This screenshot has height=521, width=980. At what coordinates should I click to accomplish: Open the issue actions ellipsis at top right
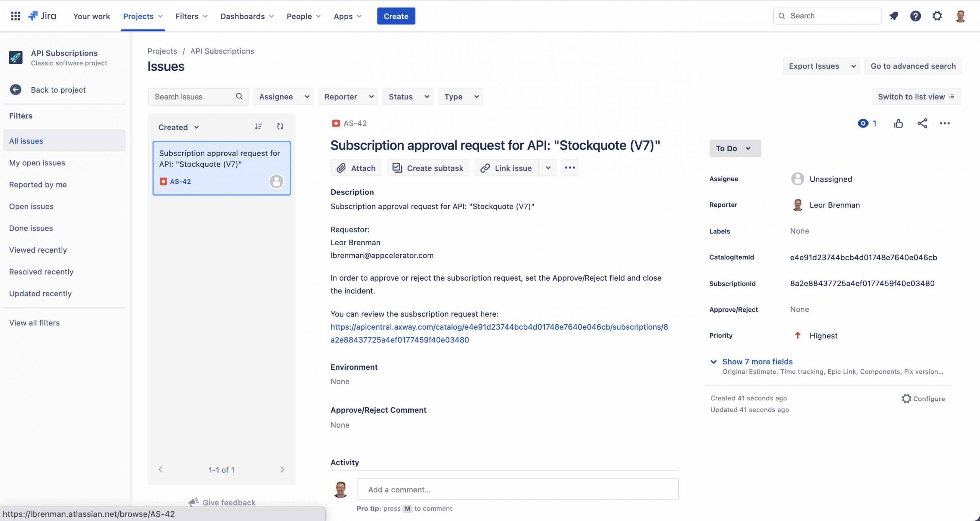tap(944, 123)
